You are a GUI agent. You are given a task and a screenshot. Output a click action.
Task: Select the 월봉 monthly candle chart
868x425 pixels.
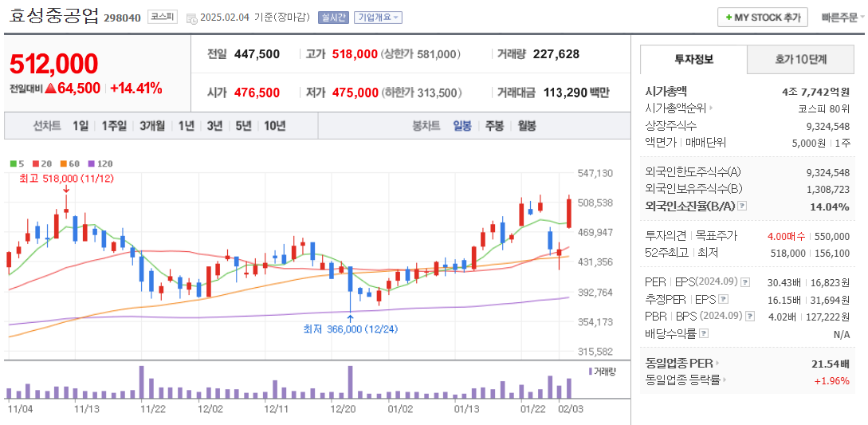point(527,126)
